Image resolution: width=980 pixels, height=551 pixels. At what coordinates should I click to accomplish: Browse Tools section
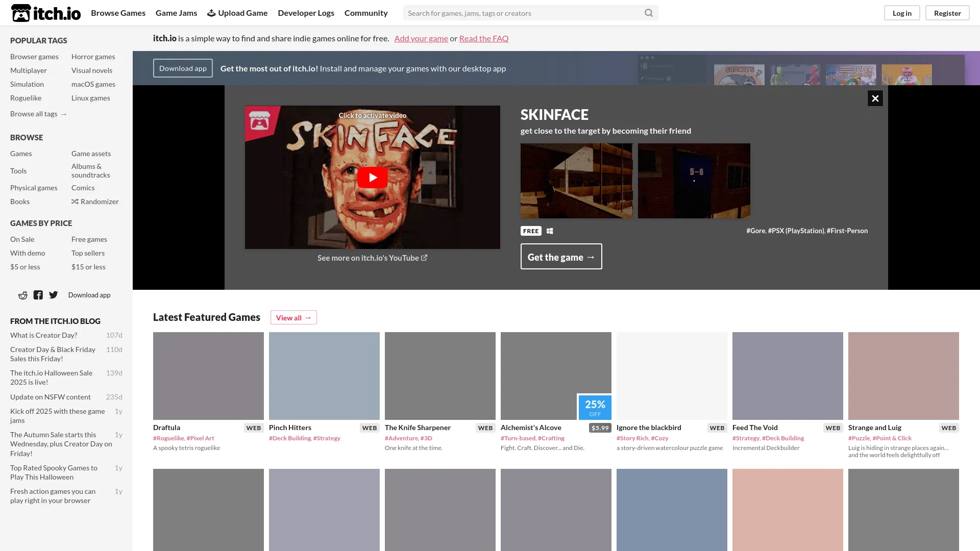coord(18,171)
